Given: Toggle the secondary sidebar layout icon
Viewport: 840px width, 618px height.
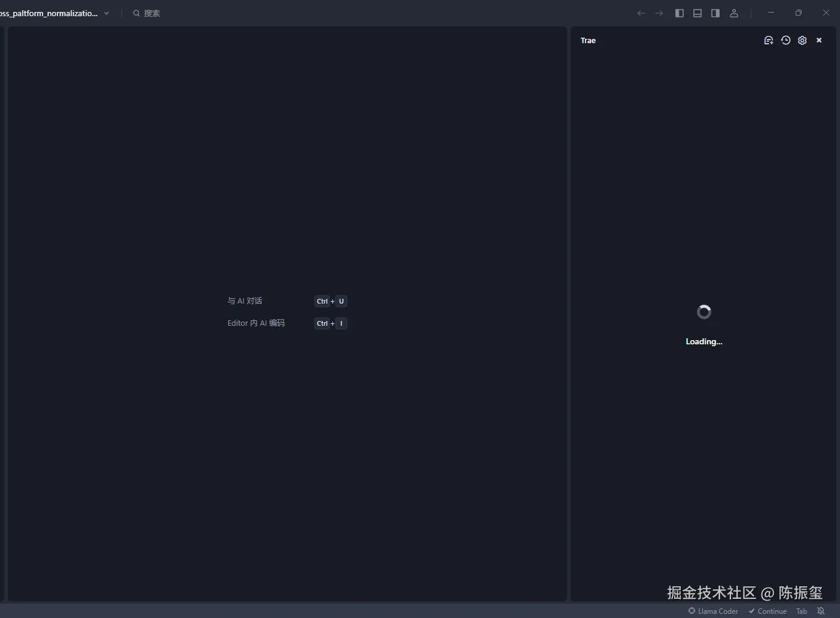Looking at the screenshot, I should pyautogui.click(x=715, y=13).
